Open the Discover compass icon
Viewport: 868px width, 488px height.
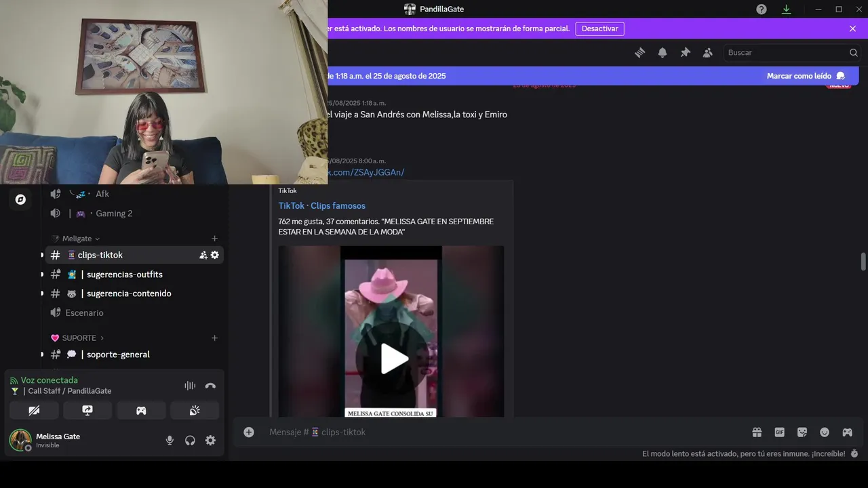click(x=20, y=199)
